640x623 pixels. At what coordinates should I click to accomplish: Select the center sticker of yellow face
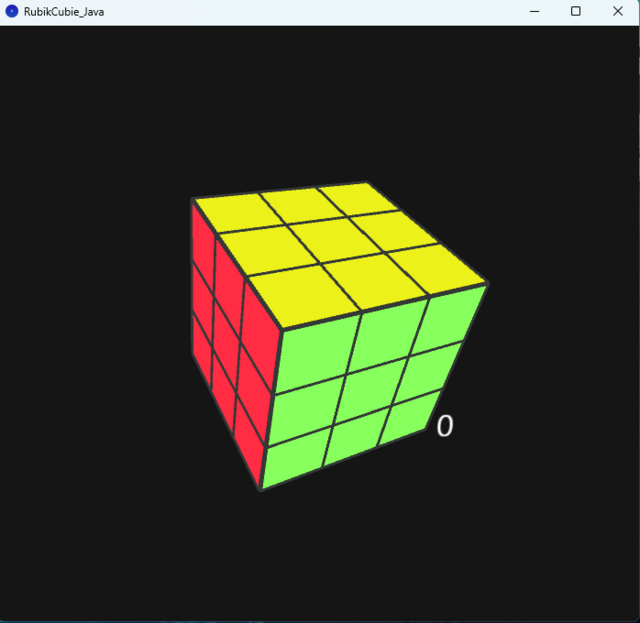coord(333,242)
